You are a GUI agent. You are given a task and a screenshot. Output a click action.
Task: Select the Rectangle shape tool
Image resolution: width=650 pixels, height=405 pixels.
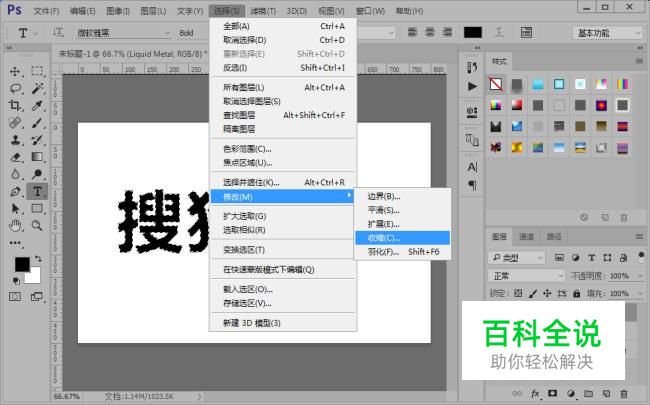point(37,209)
